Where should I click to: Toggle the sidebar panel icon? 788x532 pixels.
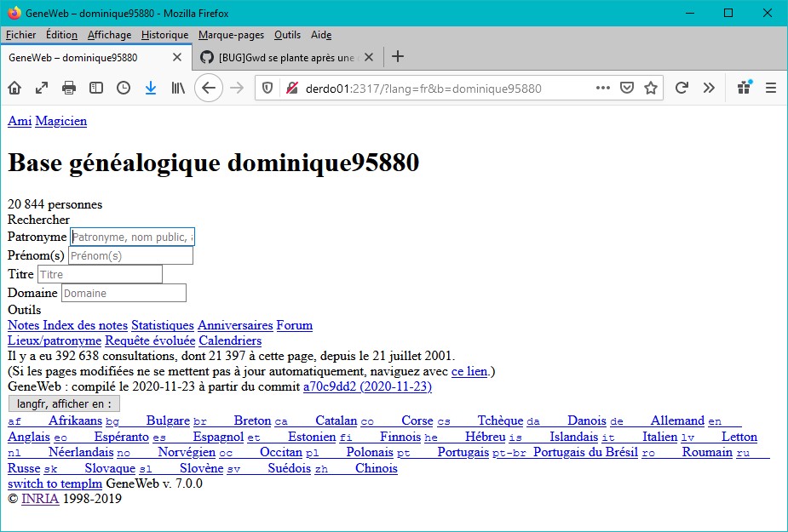(95, 88)
